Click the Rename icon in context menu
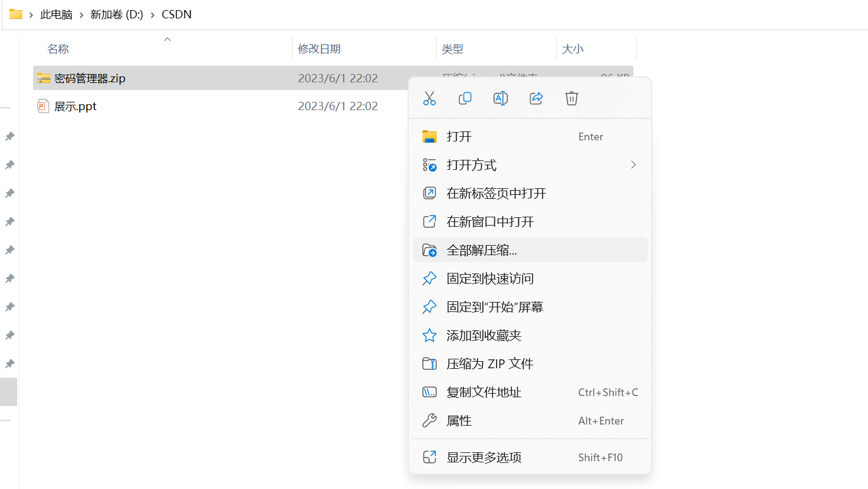 (x=501, y=98)
